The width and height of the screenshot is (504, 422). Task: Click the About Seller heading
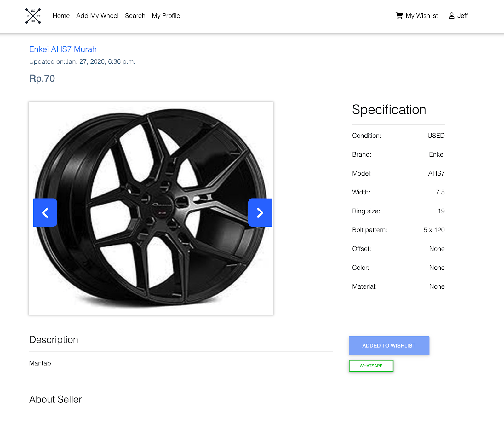[55, 399]
